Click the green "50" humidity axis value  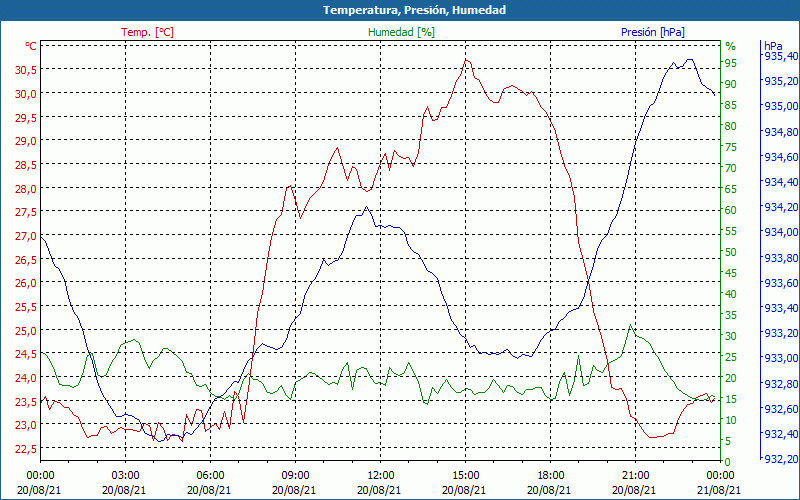(x=731, y=252)
